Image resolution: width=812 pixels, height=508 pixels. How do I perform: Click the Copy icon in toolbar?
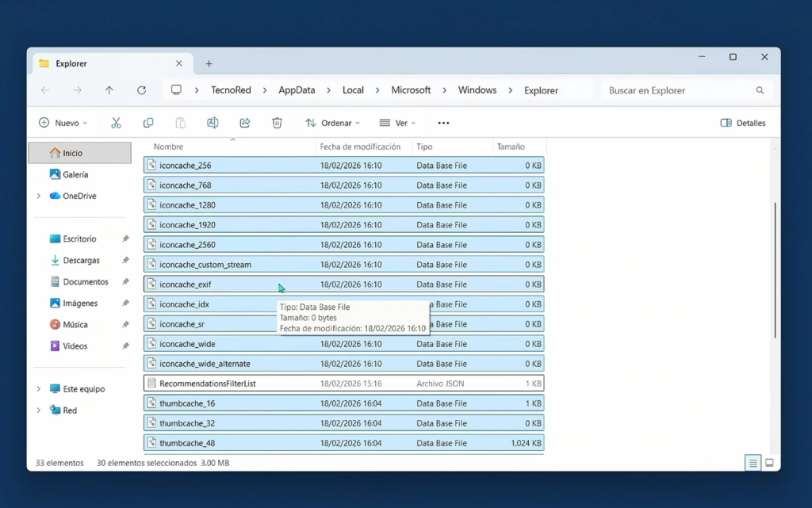(x=148, y=123)
